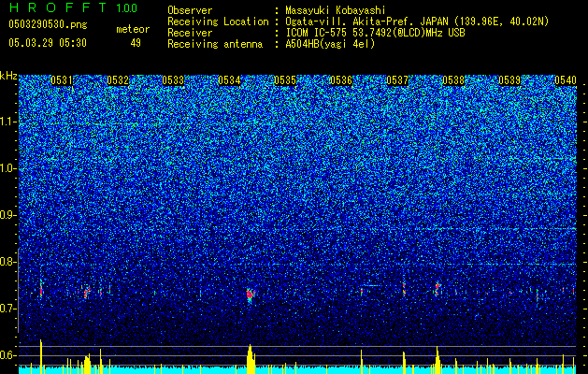Click the meteor count 49
The height and width of the screenshot is (374, 588).
[136, 43]
